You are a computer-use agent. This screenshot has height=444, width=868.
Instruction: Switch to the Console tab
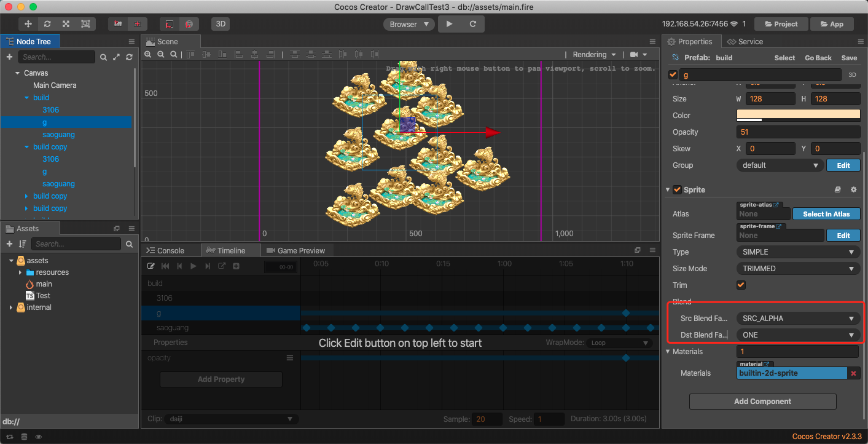[x=171, y=250]
